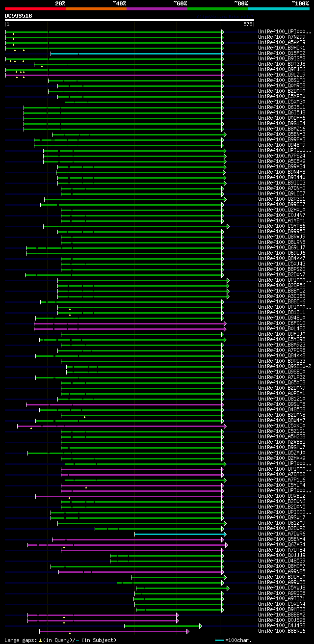Select hit label UniRef100_C6F010
Viewport: 314px width, 644px height.
coord(282,323)
